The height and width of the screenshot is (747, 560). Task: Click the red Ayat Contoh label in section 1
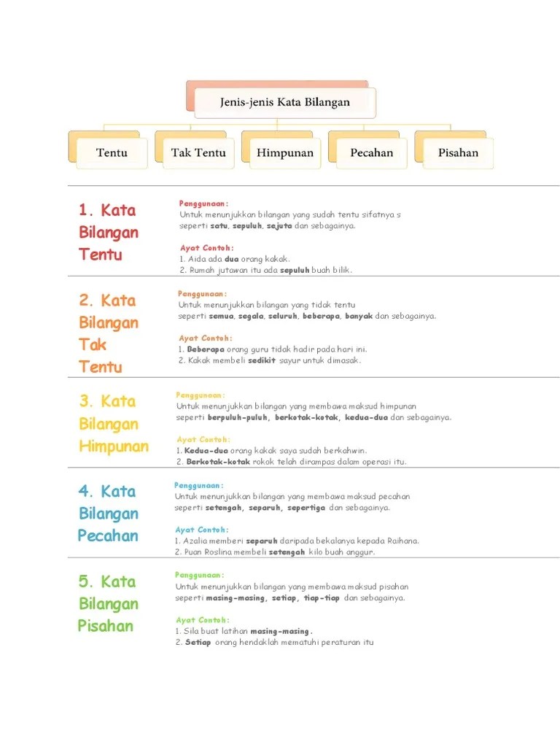click(206, 248)
